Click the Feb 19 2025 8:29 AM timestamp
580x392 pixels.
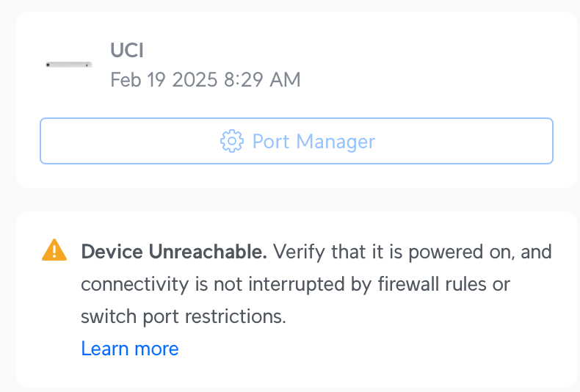[206, 79]
